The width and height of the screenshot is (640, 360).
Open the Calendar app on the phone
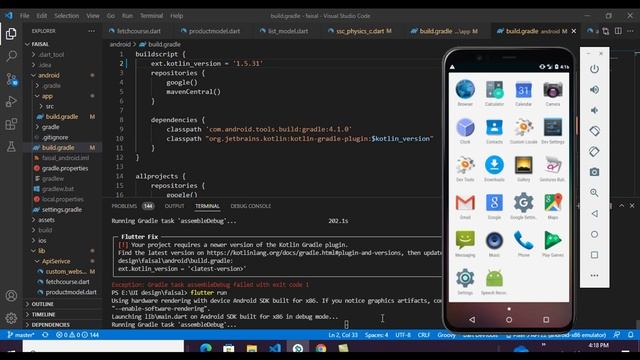tap(523, 92)
